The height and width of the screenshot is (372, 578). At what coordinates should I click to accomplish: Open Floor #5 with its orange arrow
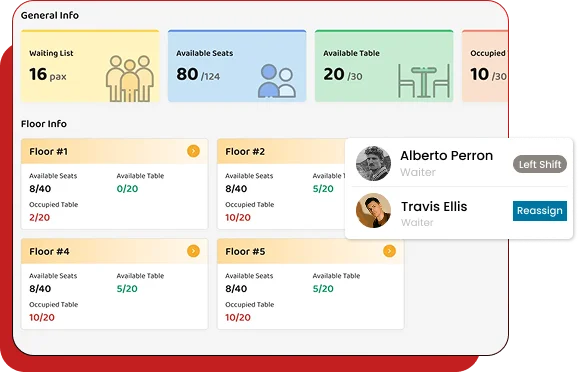point(389,251)
